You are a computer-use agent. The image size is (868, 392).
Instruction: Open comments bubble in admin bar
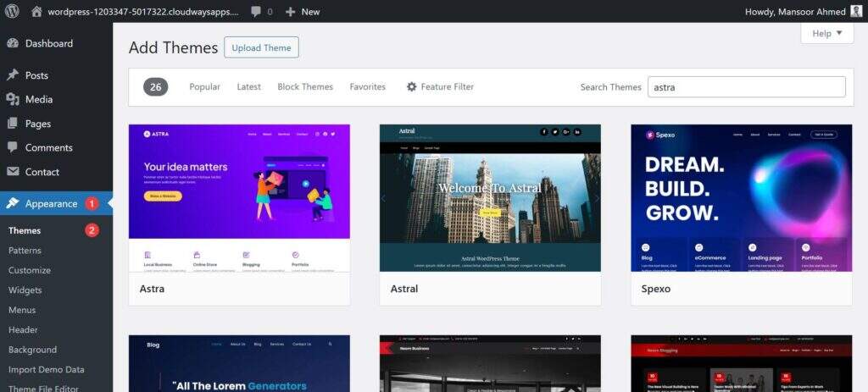tap(256, 12)
